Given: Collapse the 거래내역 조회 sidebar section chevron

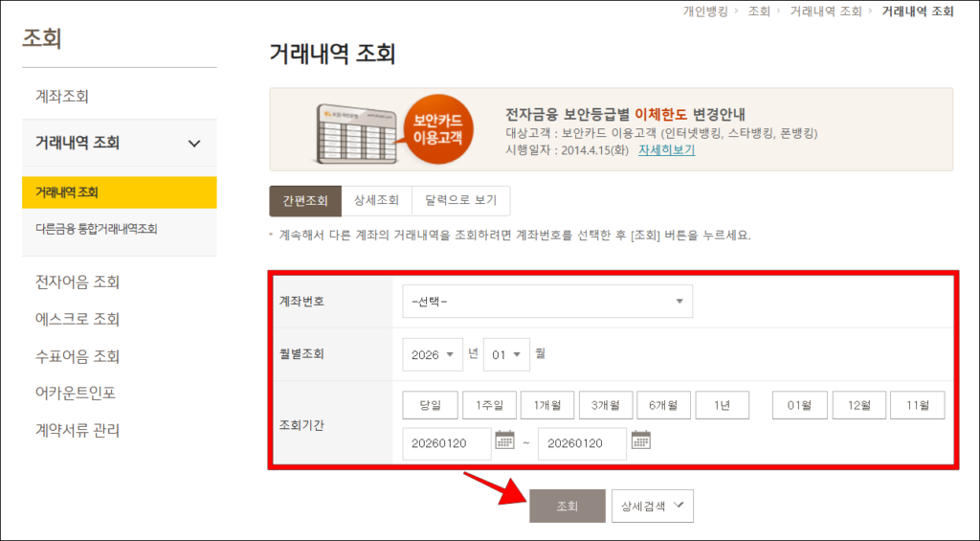Looking at the screenshot, I should point(194,144).
